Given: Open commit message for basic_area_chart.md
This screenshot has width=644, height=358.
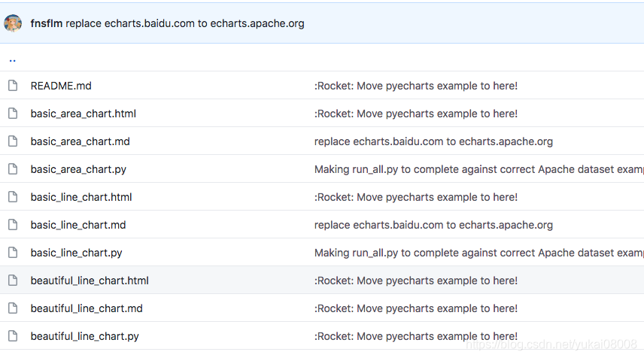Looking at the screenshot, I should pyautogui.click(x=433, y=141).
